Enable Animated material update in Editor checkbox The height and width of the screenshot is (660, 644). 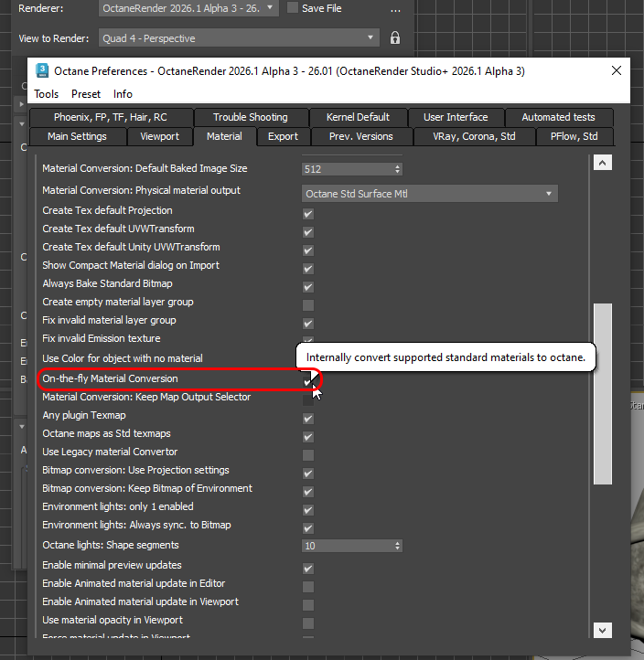coord(308,587)
